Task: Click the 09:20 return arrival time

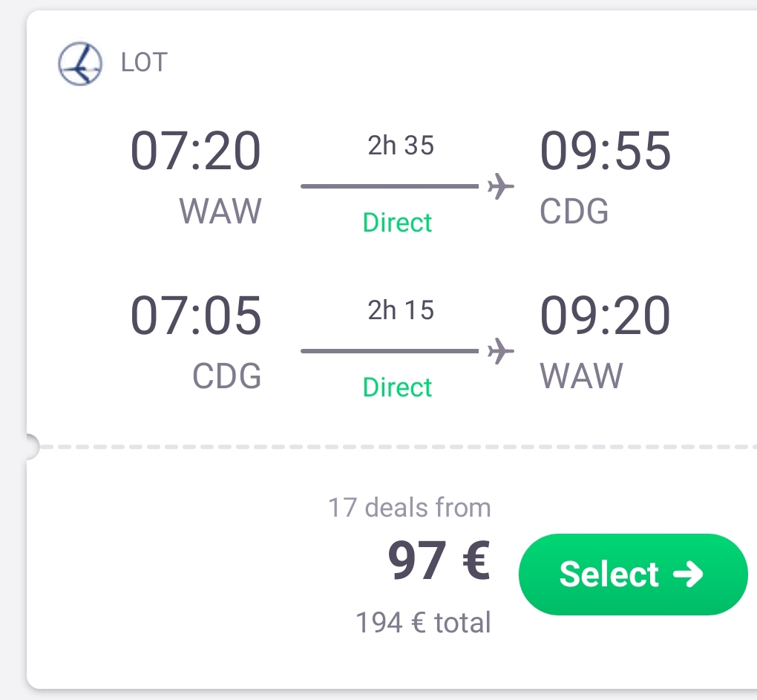Action: [x=605, y=315]
